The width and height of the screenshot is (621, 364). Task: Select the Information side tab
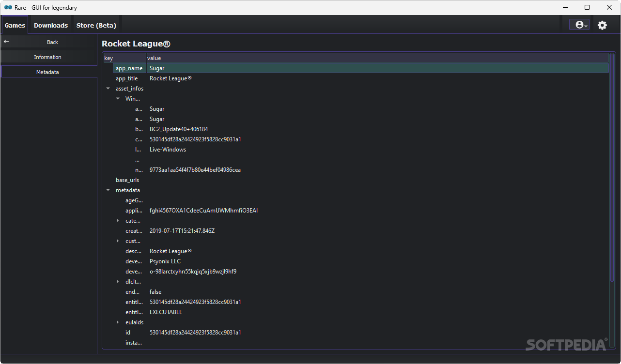tap(48, 57)
